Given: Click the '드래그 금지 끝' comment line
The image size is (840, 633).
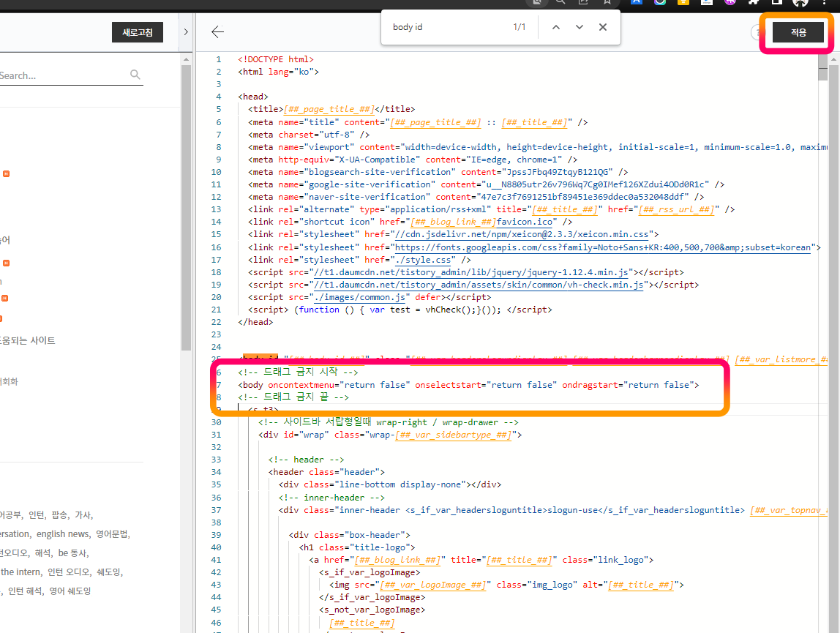Looking at the screenshot, I should [293, 397].
